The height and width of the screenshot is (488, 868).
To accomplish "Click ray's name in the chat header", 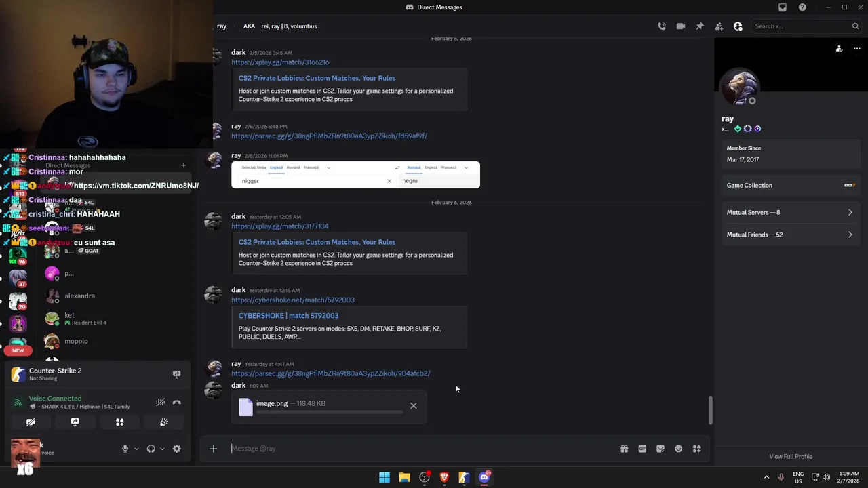I will click(x=222, y=26).
